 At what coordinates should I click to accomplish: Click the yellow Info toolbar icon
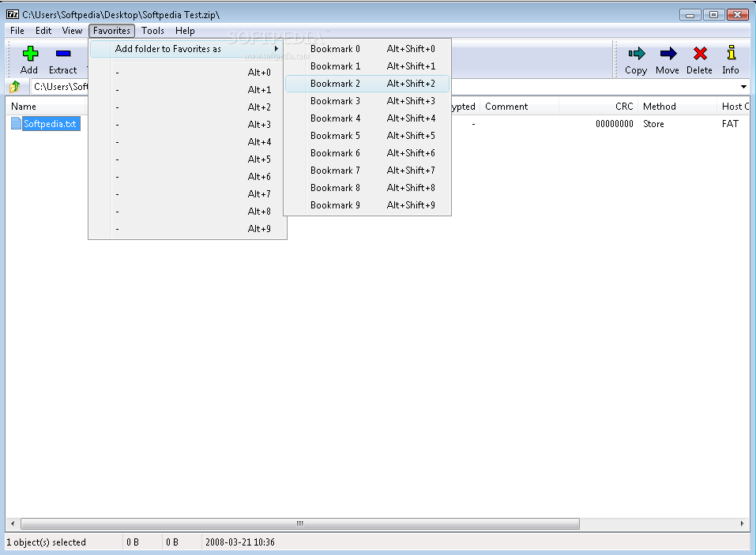pos(732,53)
